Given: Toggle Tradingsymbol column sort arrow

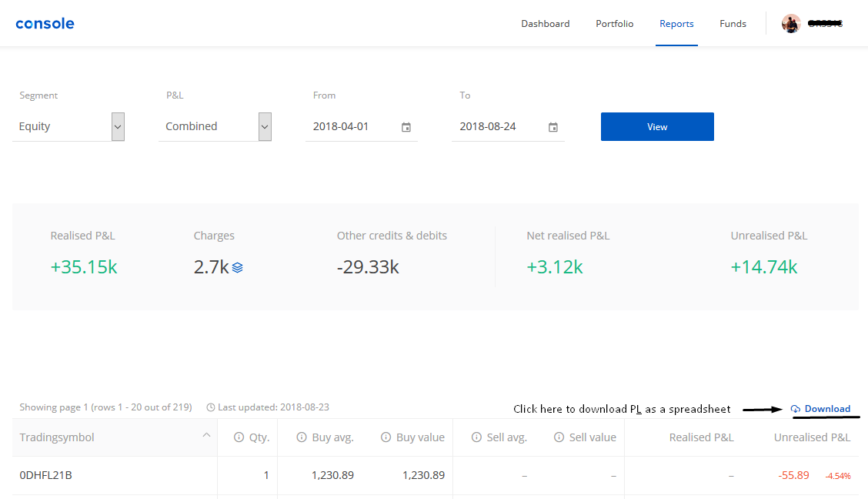Looking at the screenshot, I should (206, 435).
